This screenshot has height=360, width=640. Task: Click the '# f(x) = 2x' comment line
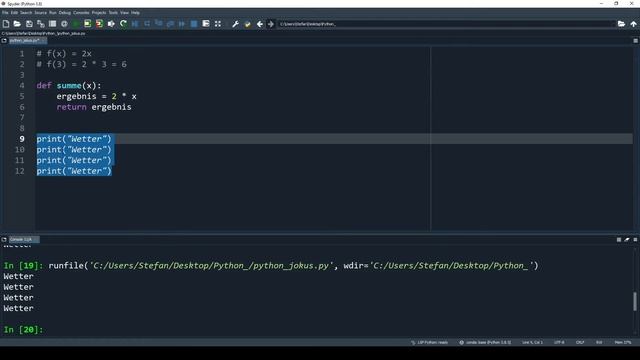point(64,53)
